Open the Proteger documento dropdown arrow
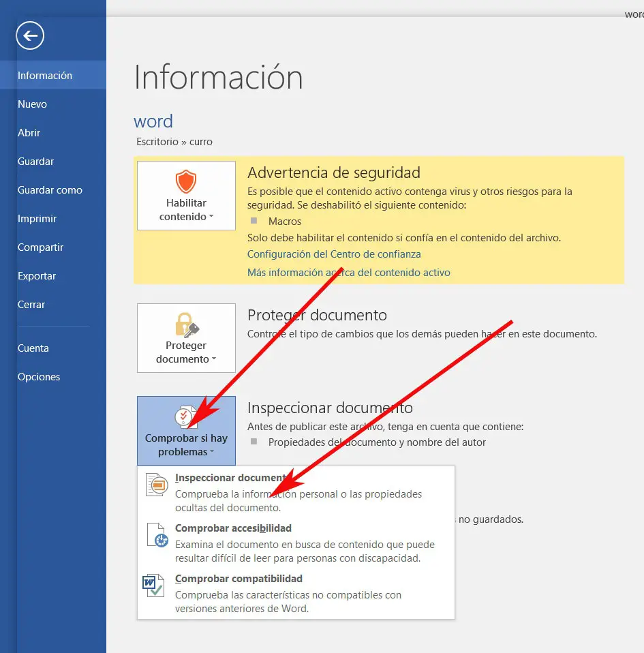Image resolution: width=644 pixels, height=653 pixels. (x=214, y=359)
